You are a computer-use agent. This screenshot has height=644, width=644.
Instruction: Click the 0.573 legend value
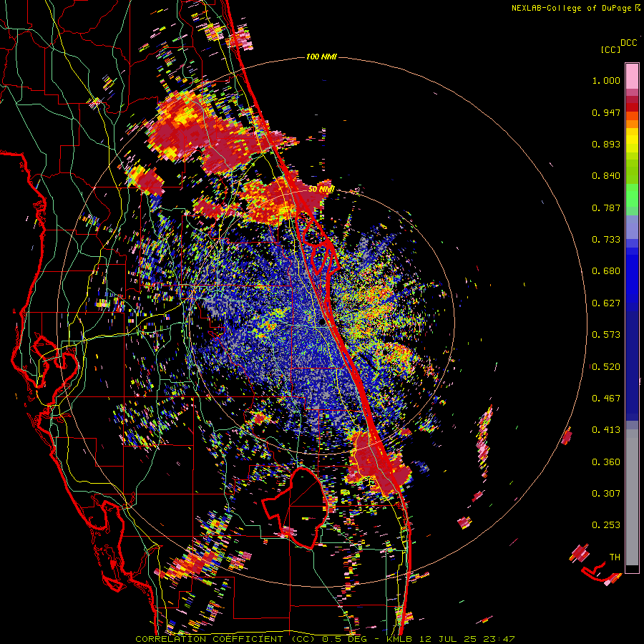pyautogui.click(x=606, y=335)
